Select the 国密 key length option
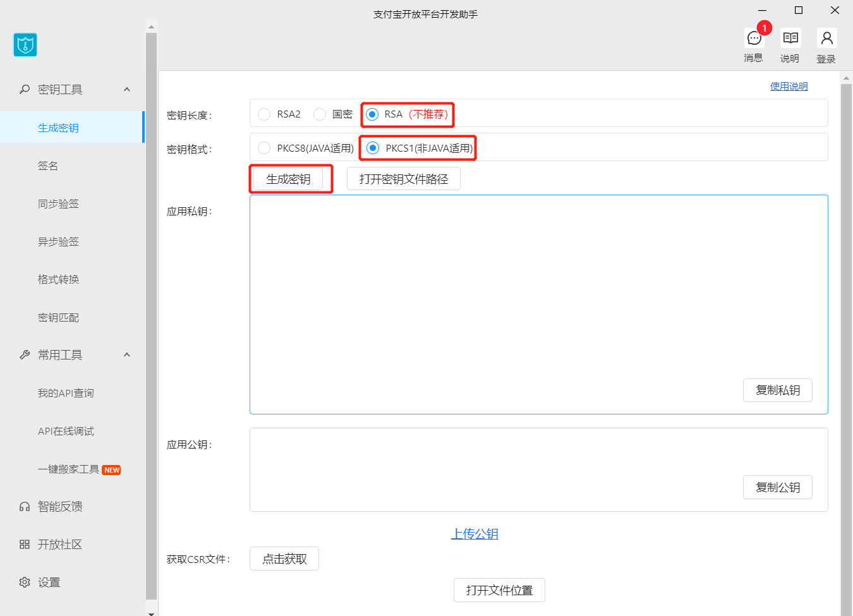This screenshot has height=616, width=853. pos(320,114)
